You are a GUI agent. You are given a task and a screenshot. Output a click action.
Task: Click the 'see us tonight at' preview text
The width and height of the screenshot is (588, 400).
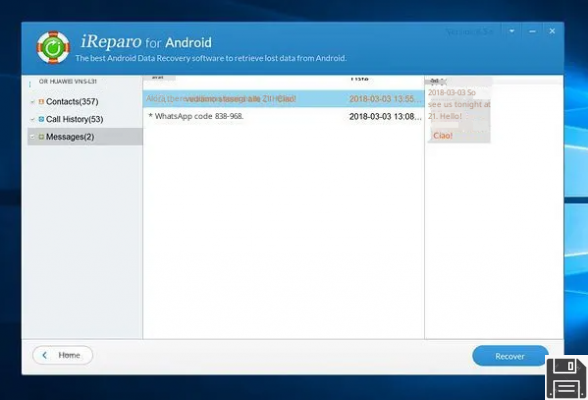(x=459, y=104)
